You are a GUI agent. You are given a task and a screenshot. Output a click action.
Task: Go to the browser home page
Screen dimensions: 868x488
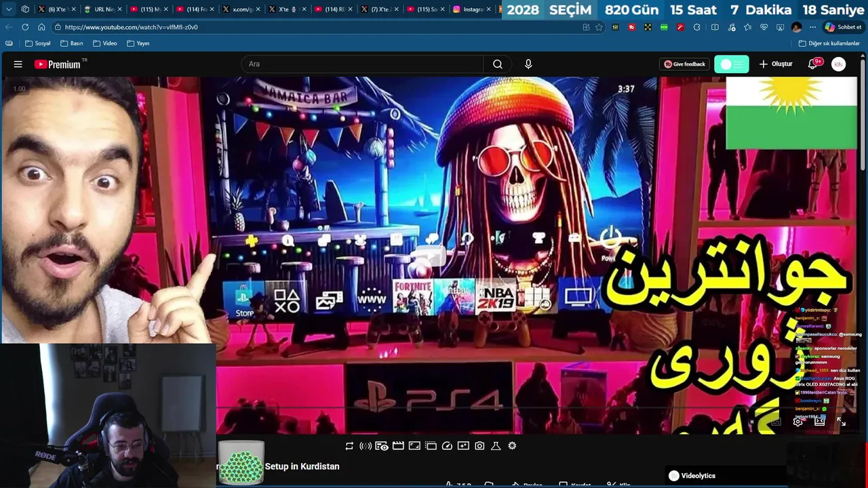(41, 27)
